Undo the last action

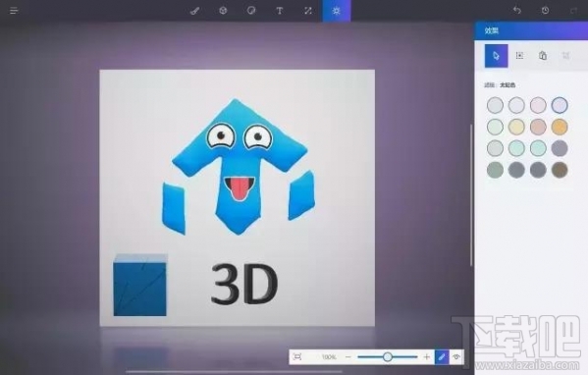tap(517, 11)
